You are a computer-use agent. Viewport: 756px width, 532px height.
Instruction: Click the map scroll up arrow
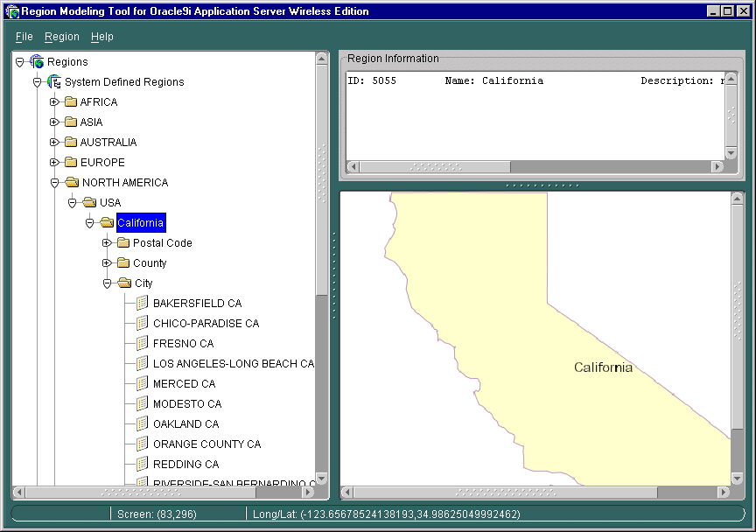click(x=737, y=199)
